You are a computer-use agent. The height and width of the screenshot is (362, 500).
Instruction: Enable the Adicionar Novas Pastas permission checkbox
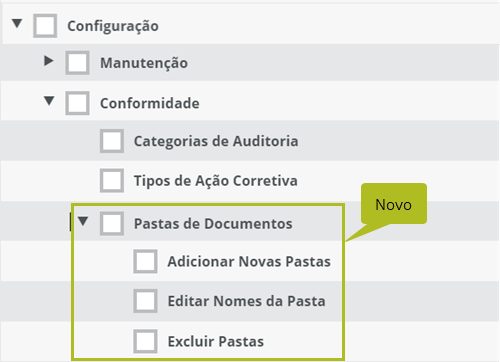145,261
